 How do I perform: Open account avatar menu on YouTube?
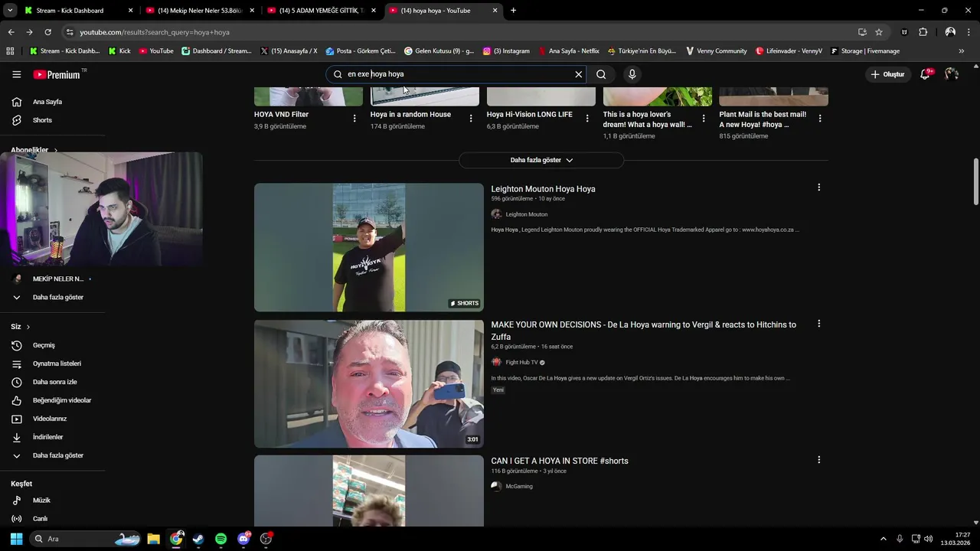[x=951, y=74]
